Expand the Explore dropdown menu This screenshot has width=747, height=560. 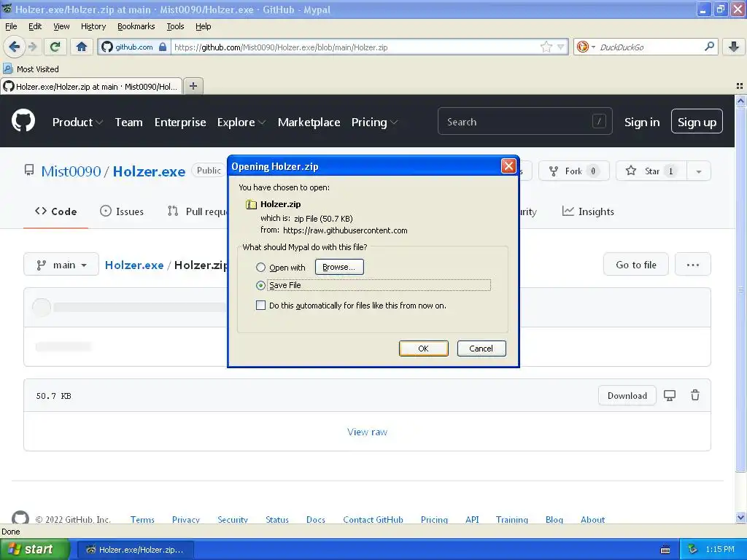pyautogui.click(x=241, y=122)
